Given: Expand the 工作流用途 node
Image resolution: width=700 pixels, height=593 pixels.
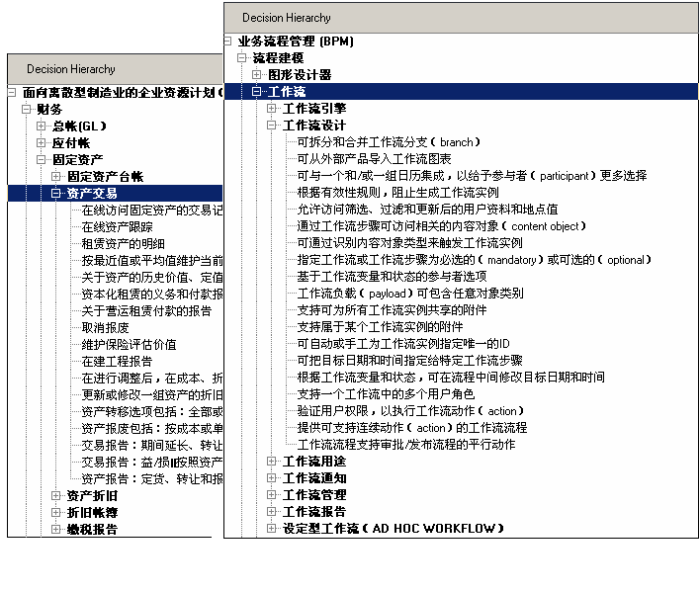Looking at the screenshot, I should point(272,462).
